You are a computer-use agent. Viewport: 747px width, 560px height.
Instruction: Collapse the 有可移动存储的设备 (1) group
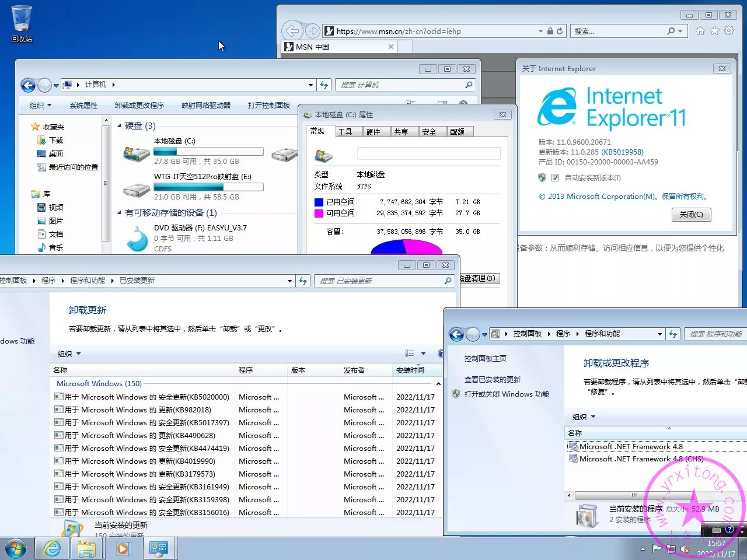pyautogui.click(x=120, y=213)
